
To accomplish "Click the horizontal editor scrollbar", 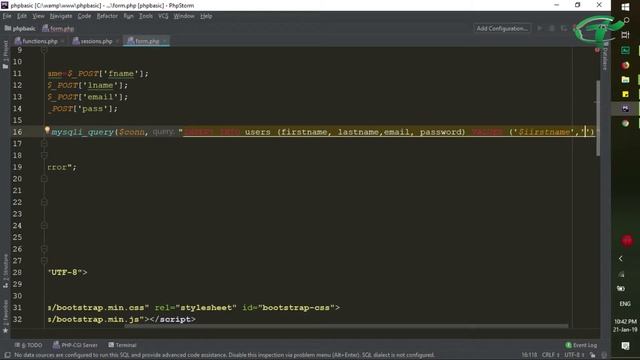I will [346, 326].
